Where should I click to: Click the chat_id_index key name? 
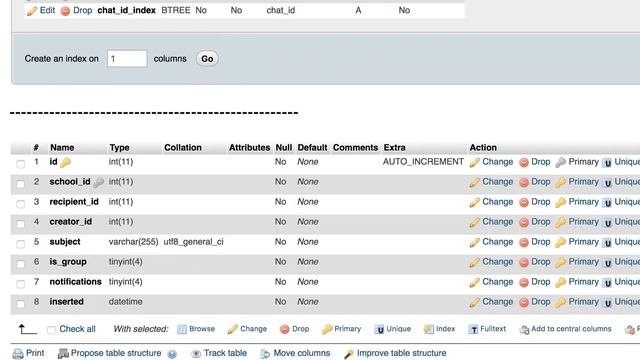[127, 10]
